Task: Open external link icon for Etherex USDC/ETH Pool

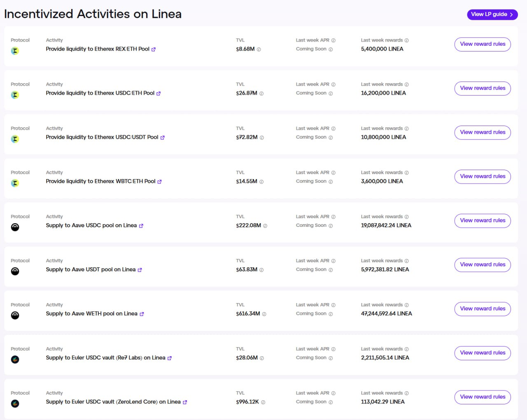Action: [x=159, y=93]
